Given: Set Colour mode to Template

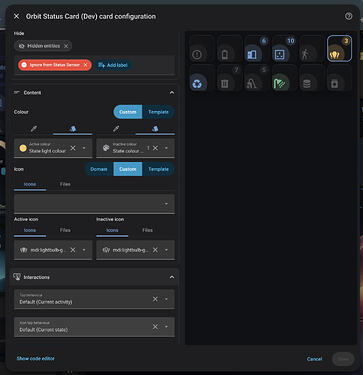Looking at the screenshot, I should tap(158, 112).
